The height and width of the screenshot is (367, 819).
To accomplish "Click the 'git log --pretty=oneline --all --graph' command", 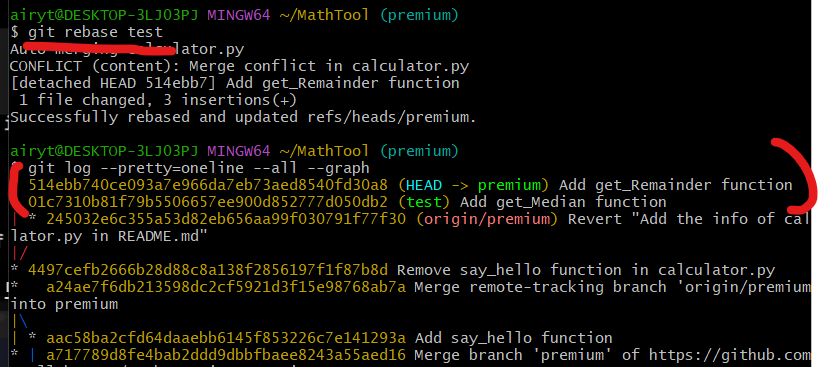I will point(199,168).
